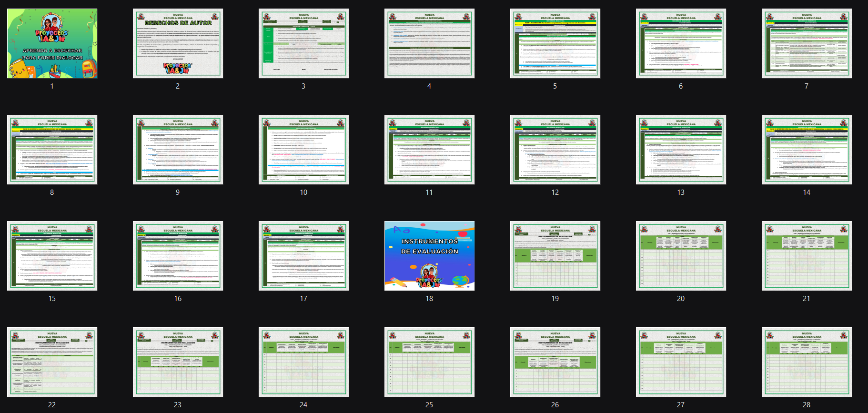Open the blue 'Instrumentos de Evaluación' title slide

click(x=429, y=256)
